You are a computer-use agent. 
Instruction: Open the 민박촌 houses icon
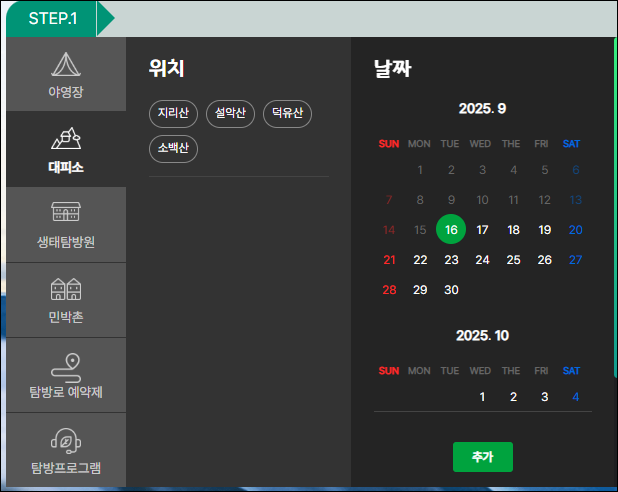(x=66, y=289)
